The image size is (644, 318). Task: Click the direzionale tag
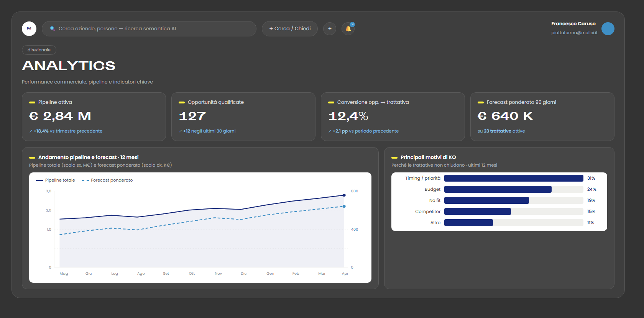pos(39,50)
